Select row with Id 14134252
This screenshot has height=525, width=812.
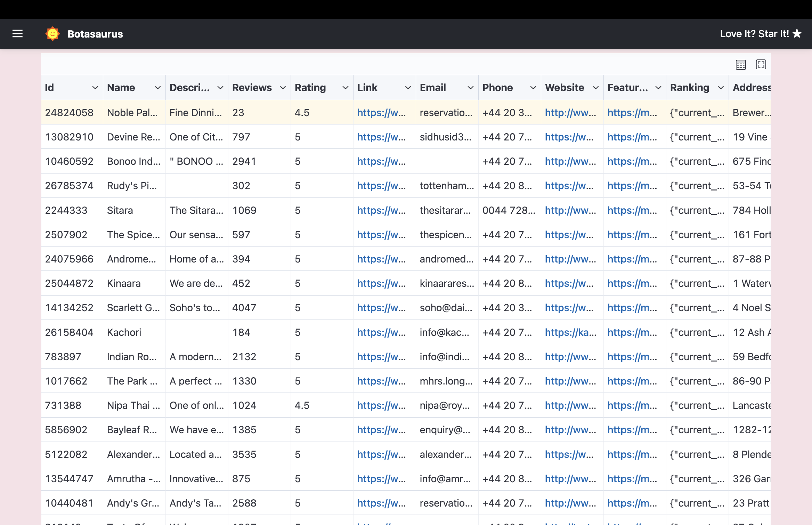(x=69, y=308)
